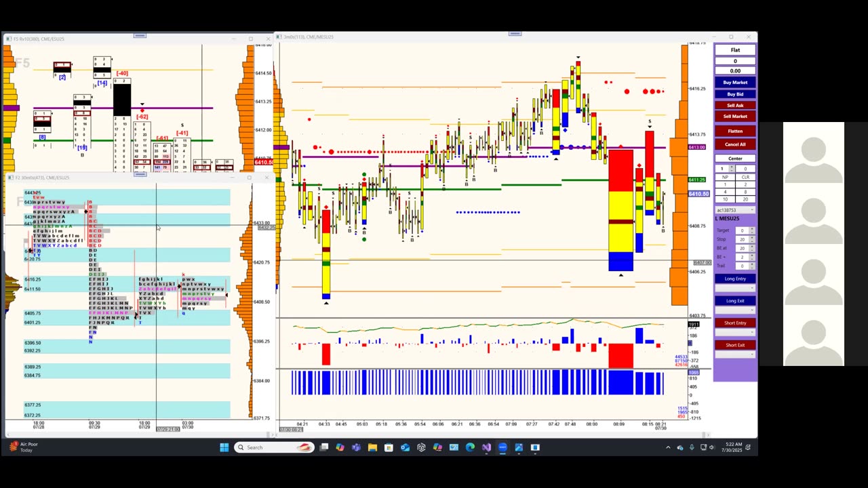
Task: Open the dropdown under Short Exit
Action: pos(735,354)
